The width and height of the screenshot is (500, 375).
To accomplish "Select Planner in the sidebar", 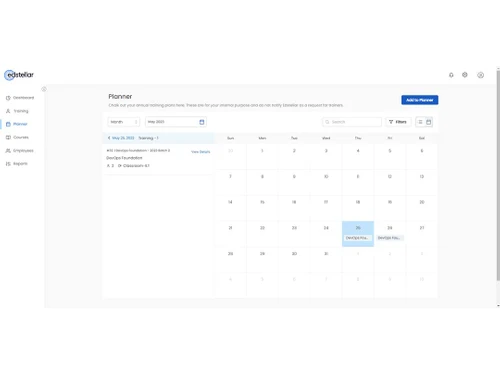I will pos(17,124).
